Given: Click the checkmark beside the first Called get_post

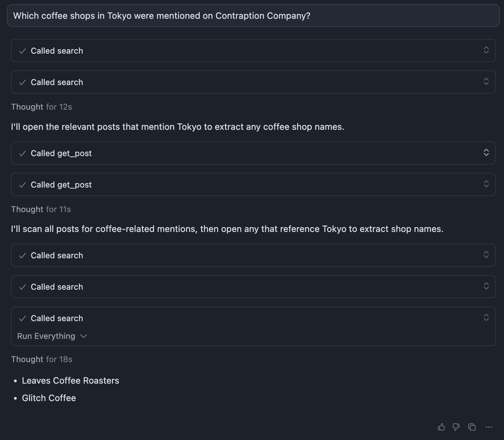Looking at the screenshot, I should point(23,153).
